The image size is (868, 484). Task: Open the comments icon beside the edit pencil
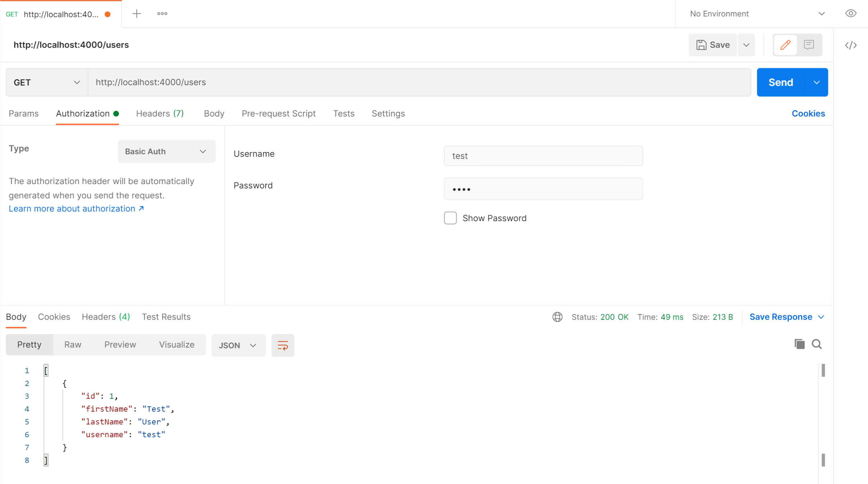coord(809,45)
